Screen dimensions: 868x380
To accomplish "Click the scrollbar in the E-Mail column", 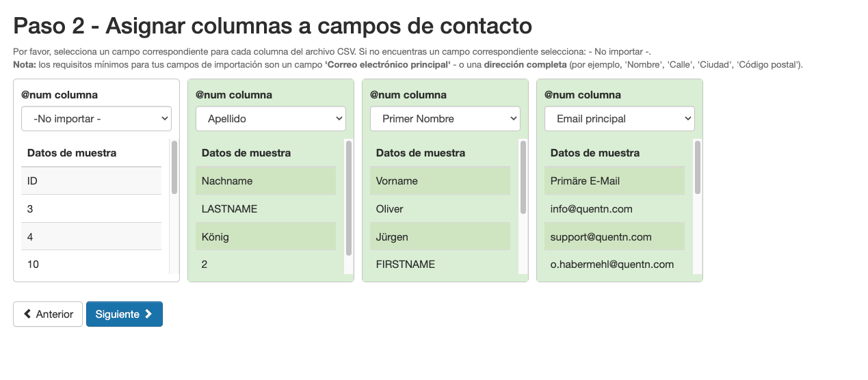I will click(698, 167).
